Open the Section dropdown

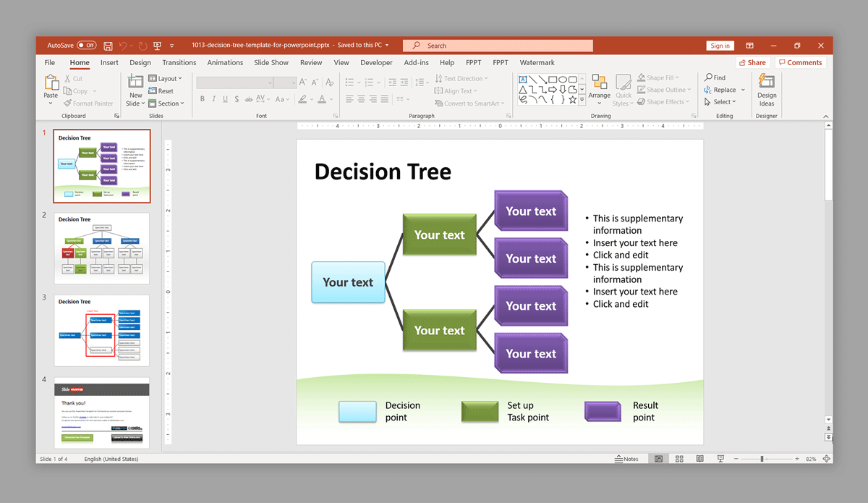[x=166, y=103]
